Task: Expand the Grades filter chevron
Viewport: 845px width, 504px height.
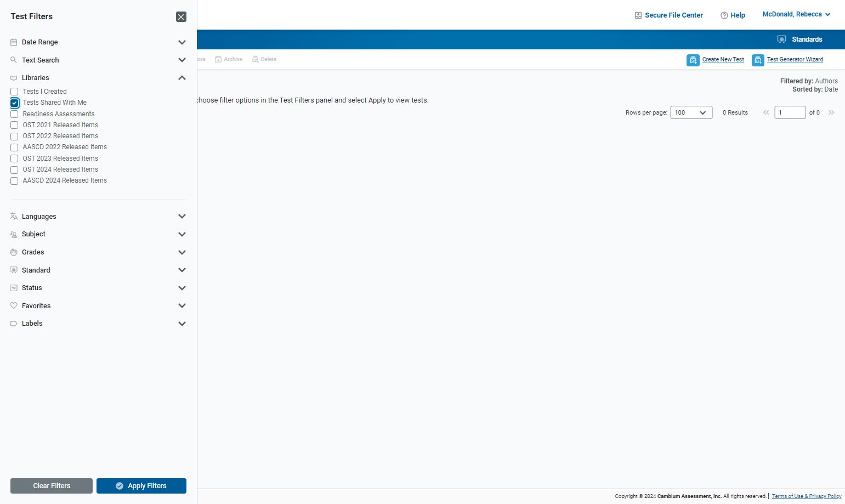Action: pos(182,252)
